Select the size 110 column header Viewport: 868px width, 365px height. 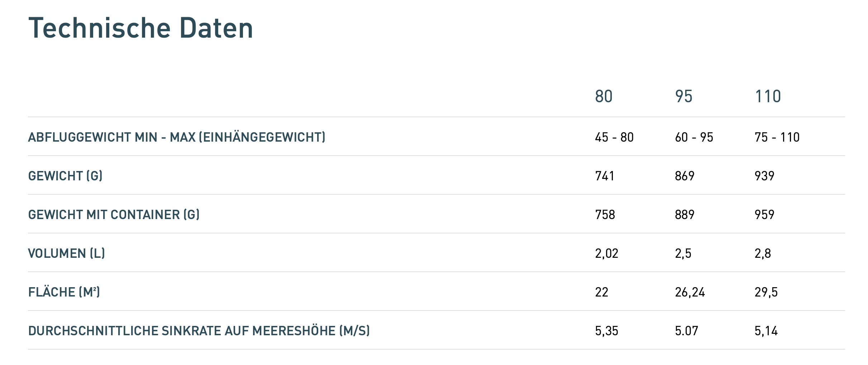(x=768, y=96)
